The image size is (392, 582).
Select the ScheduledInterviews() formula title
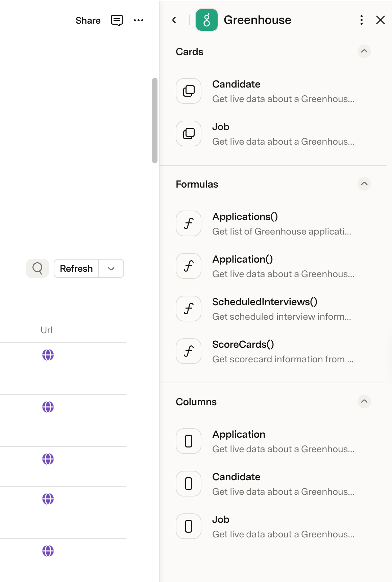point(265,302)
